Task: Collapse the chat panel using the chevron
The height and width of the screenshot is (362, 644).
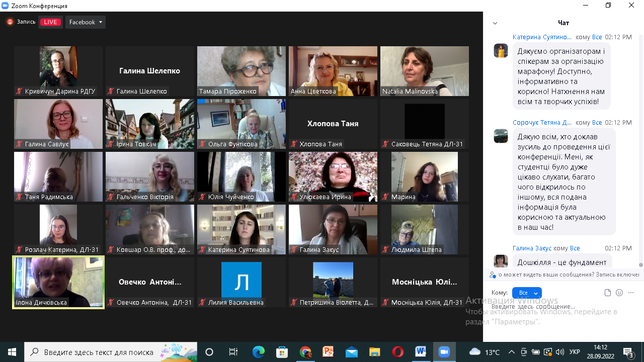Action: (495, 23)
